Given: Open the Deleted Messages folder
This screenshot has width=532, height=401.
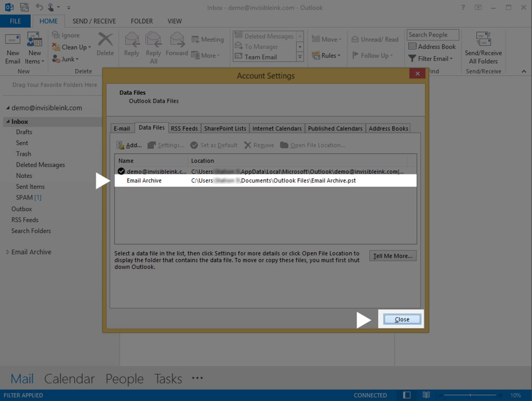Looking at the screenshot, I should 40,165.
